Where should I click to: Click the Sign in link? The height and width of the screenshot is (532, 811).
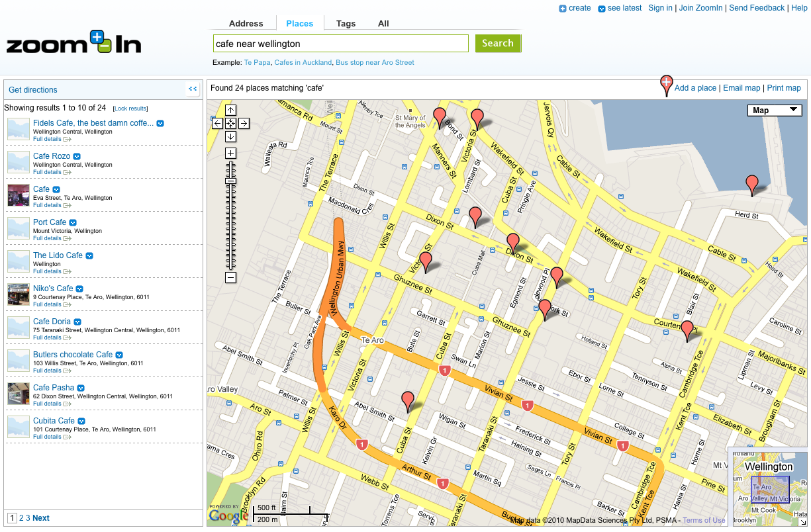point(660,8)
